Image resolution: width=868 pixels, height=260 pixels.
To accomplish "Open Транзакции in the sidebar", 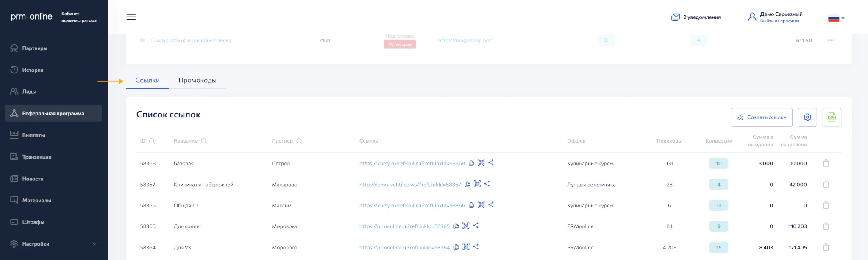I will [x=53, y=157].
